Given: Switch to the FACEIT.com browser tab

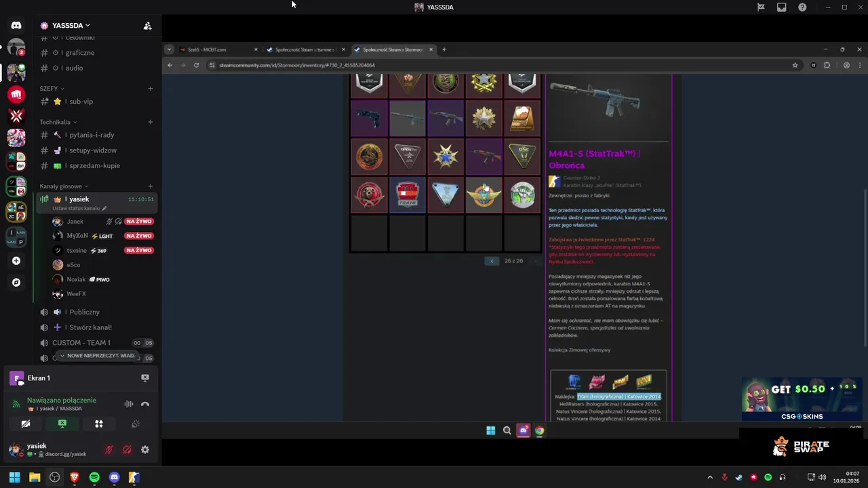Looking at the screenshot, I should click(x=218, y=49).
